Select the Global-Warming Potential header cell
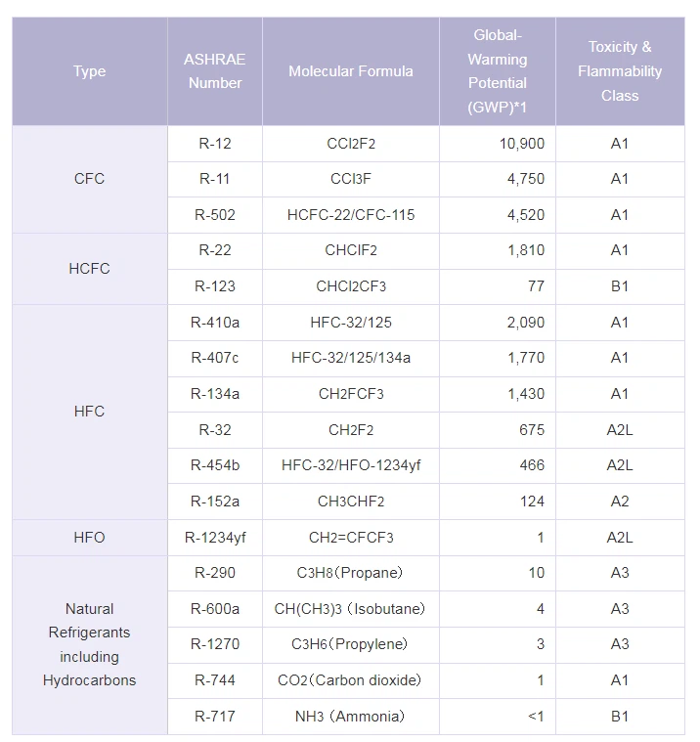 click(497, 71)
